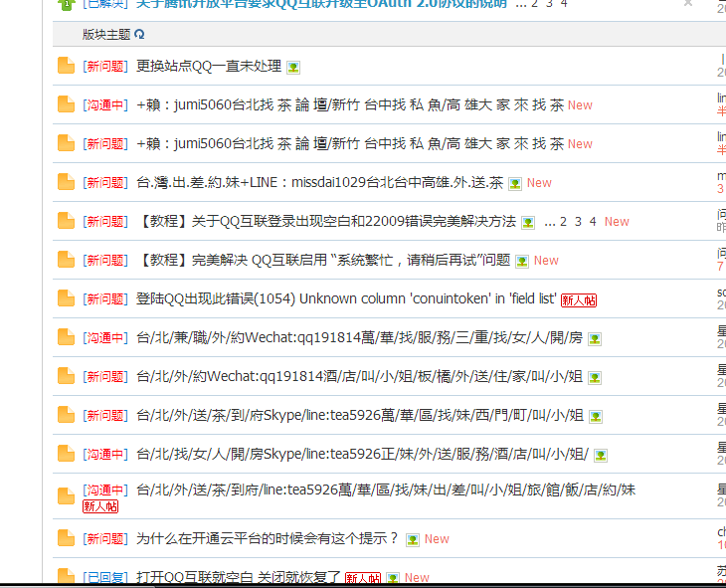726x588 pixels.
Task: Open the [新问题] qq191814 thread title
Action: (x=359, y=377)
